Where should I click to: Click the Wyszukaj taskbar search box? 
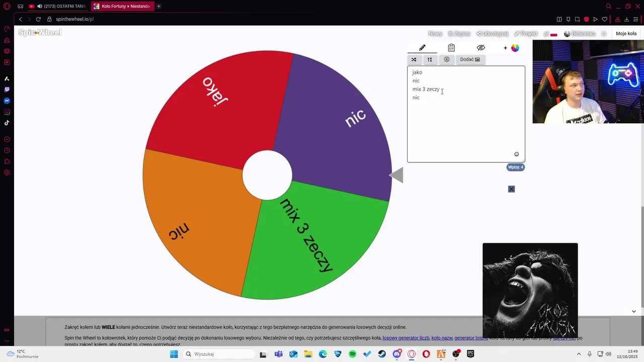pyautogui.click(x=218, y=354)
